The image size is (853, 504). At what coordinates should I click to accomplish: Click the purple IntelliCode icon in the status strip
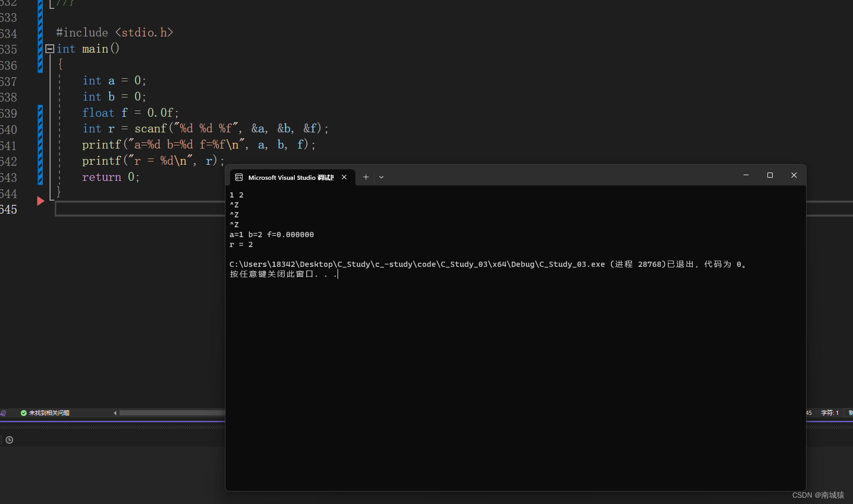tap(3, 413)
